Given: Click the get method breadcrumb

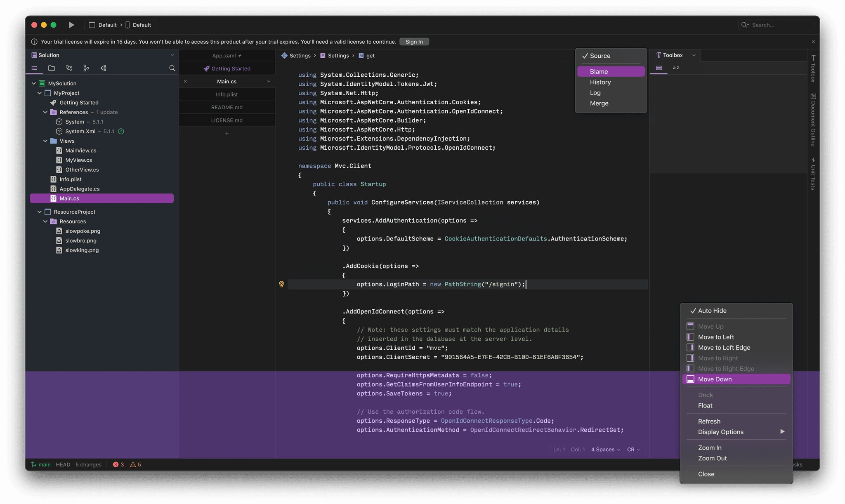Looking at the screenshot, I should tap(366, 56).
